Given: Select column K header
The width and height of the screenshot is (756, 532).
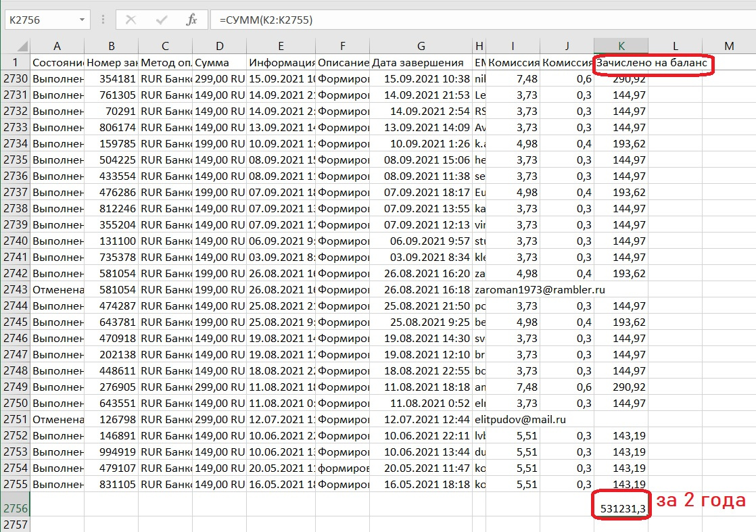Looking at the screenshot, I should click(621, 46).
